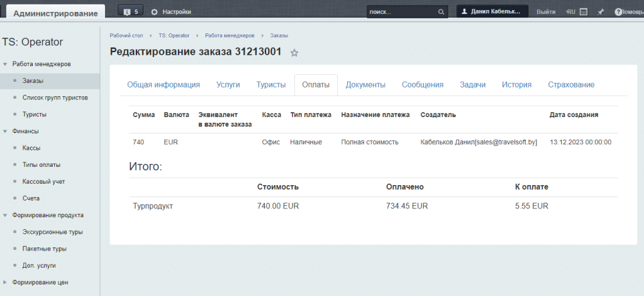
Task: Click payment date 13.12.2023 00:00:00
Action: [580, 142]
